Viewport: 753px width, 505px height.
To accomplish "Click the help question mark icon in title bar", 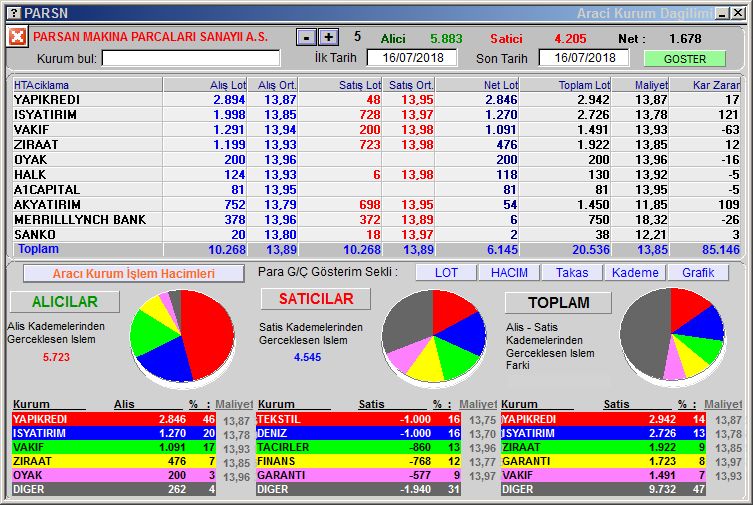I will click(x=15, y=13).
